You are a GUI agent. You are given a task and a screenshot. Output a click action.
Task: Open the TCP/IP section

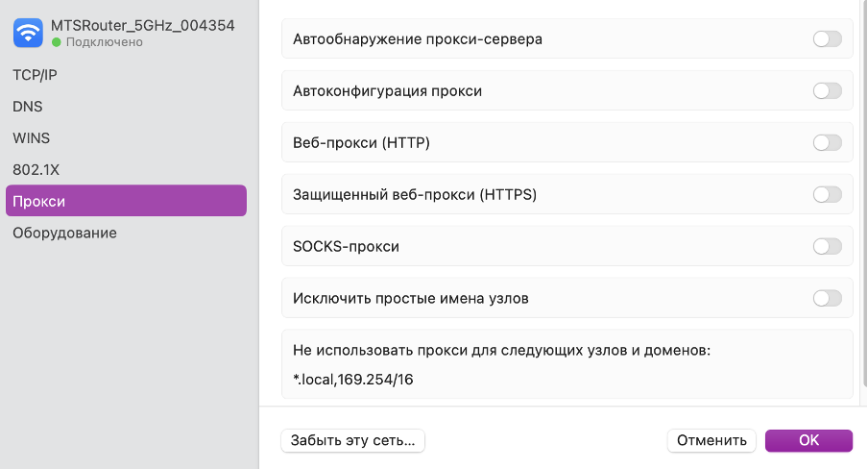tap(126, 75)
